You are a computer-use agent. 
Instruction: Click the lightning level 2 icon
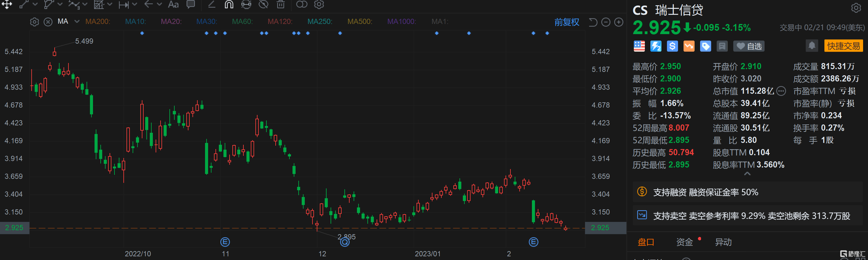[x=656, y=46]
